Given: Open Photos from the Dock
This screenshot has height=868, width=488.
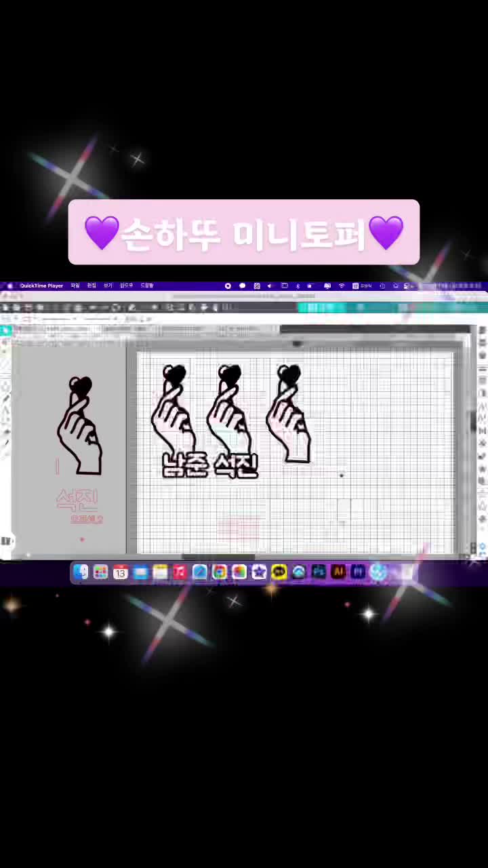Looking at the screenshot, I should point(239,572).
